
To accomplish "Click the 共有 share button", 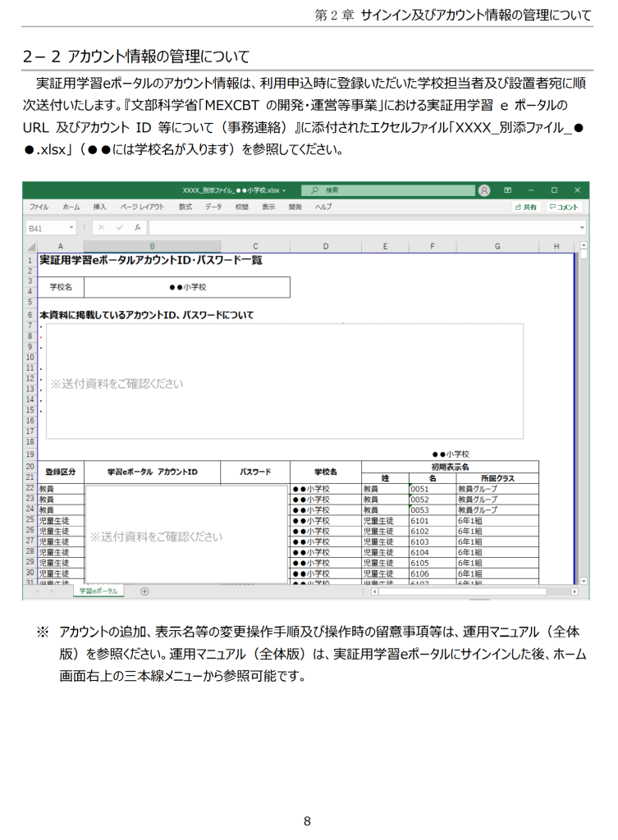I will pyautogui.click(x=526, y=207).
